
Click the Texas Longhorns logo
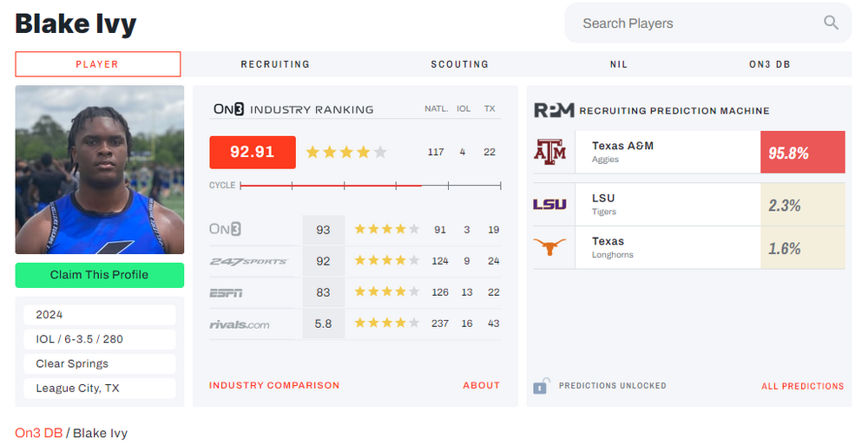pos(549,247)
